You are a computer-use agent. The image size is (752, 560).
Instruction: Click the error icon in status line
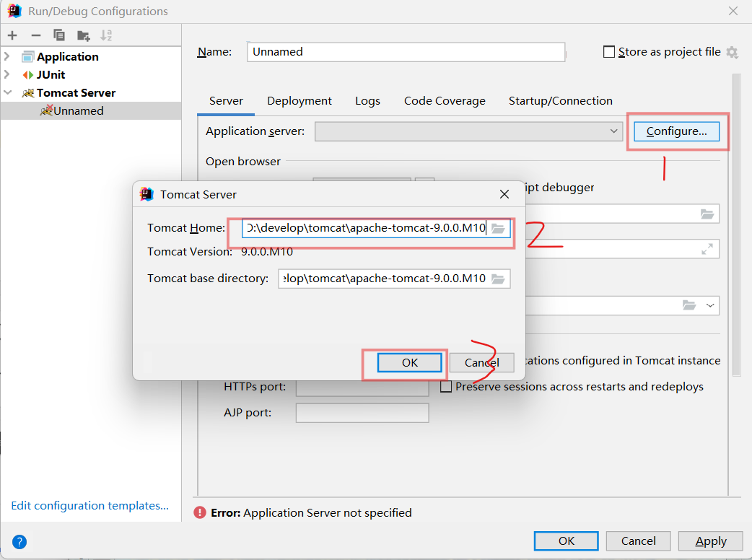[199, 512]
